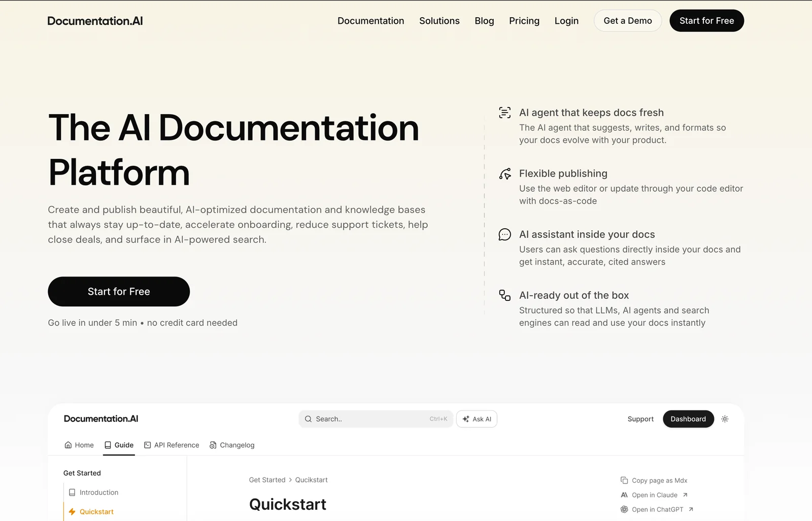
Task: Click the Start for Free hero button
Action: click(x=118, y=291)
